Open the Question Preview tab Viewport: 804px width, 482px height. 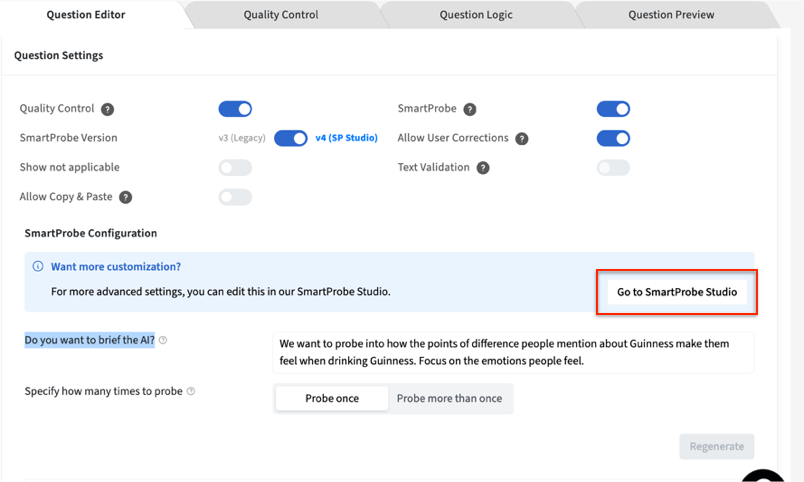(x=671, y=15)
